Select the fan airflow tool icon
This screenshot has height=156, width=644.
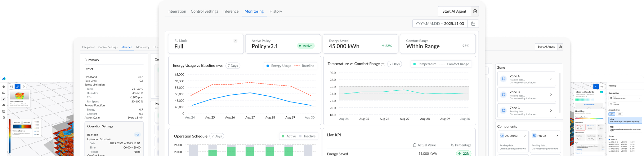click(23, 87)
